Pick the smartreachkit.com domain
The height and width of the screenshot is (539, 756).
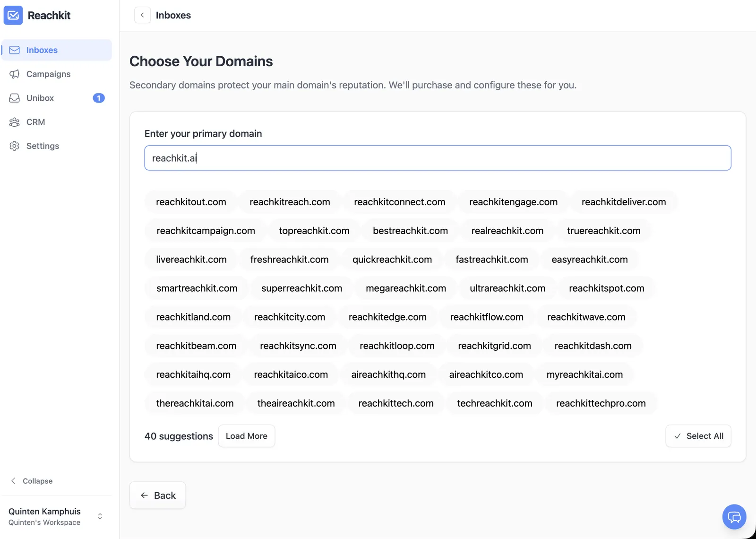197,288
